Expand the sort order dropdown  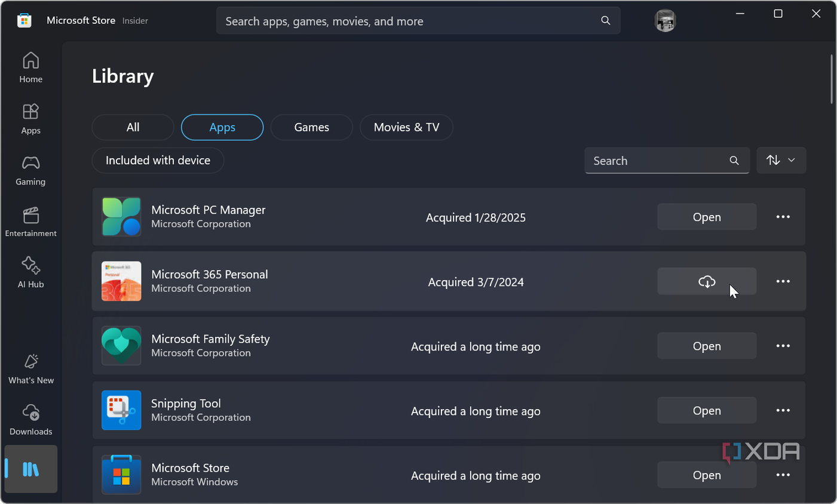[781, 160]
